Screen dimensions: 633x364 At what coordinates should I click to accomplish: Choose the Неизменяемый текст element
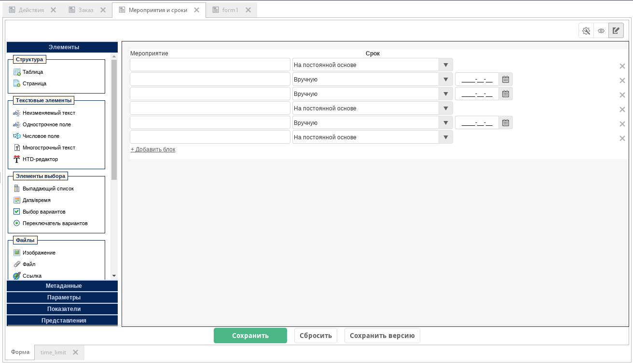coord(44,113)
